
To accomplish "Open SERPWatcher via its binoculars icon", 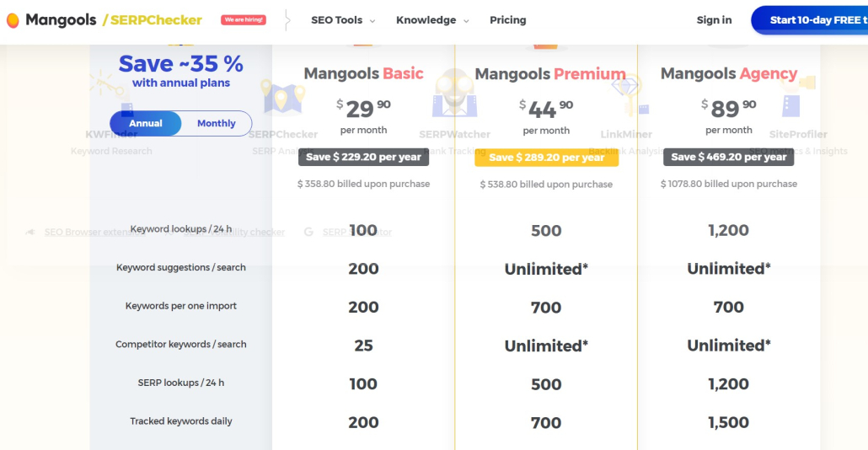I will pyautogui.click(x=454, y=93).
